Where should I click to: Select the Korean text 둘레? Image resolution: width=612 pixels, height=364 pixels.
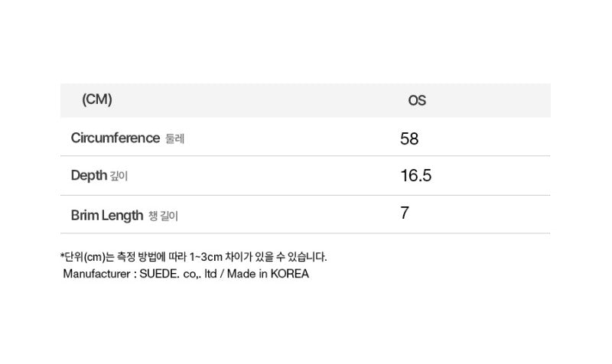[x=175, y=139]
